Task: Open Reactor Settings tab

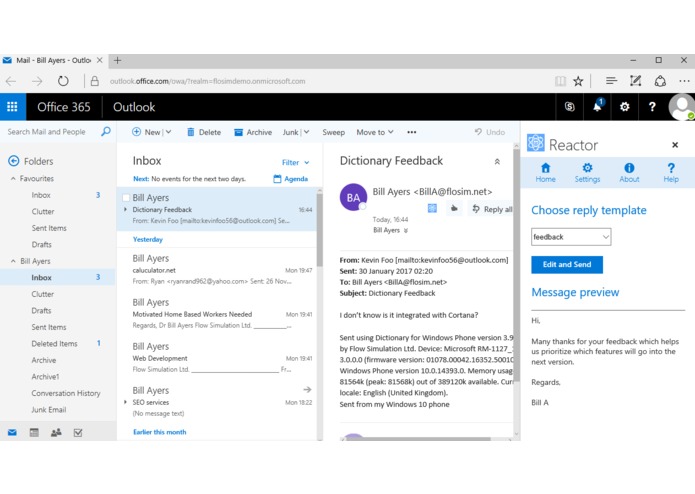Action: tap(587, 172)
